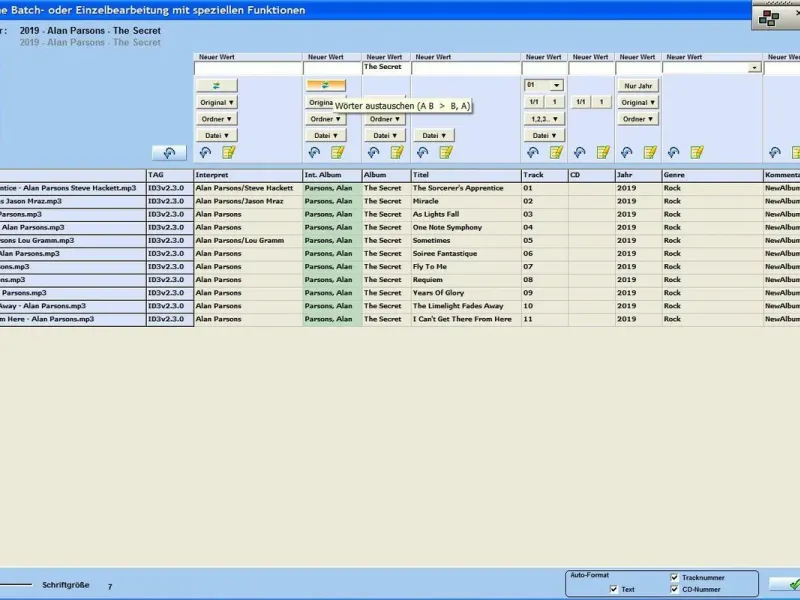This screenshot has width=800, height=600.
Task: Click the 1/1 button under Track
Action: [x=534, y=102]
